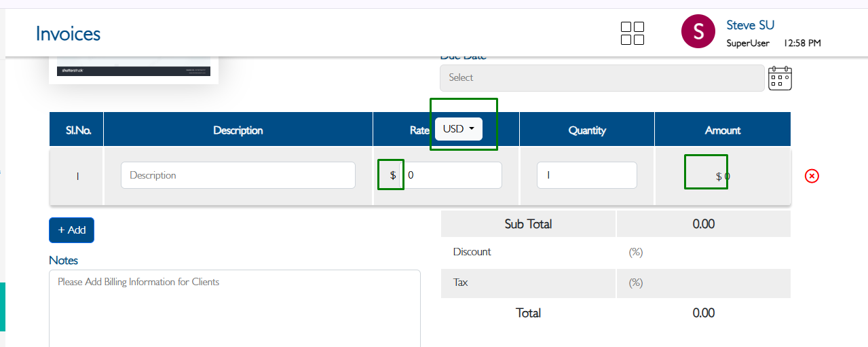Click into the Notes text area
Viewport: 868px width, 347px height.
pos(234,309)
